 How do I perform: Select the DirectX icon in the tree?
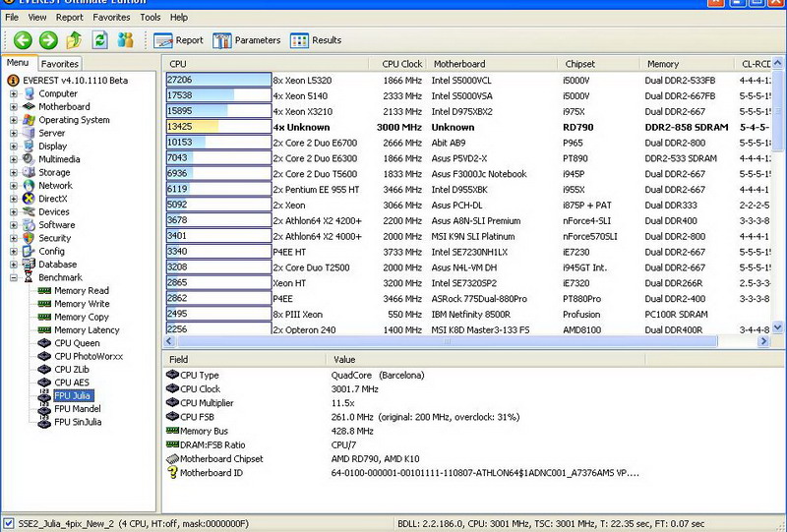30,199
